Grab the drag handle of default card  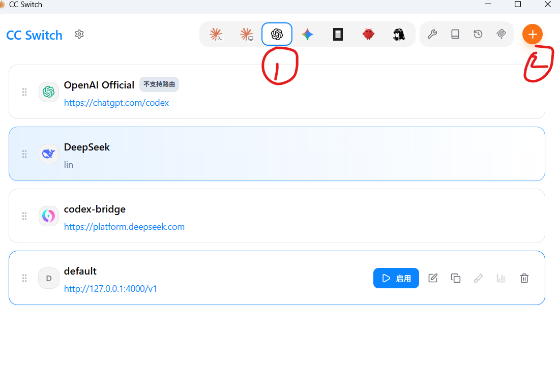(x=24, y=278)
